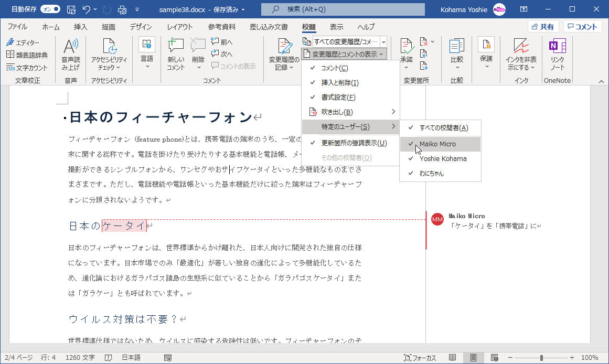Viewport: 609px width, 364px height.
Task: Open the Thesaurus (類義語辞典) tool
Action: coord(27,55)
